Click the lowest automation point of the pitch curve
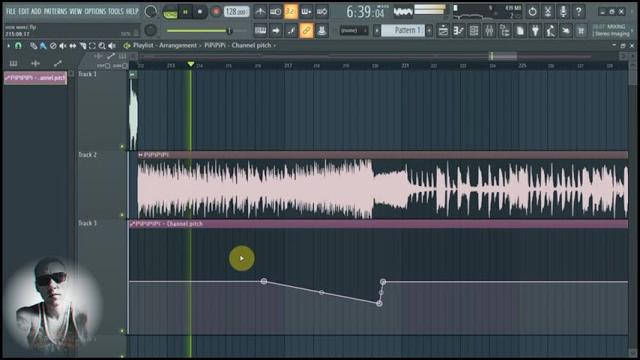 (x=379, y=303)
